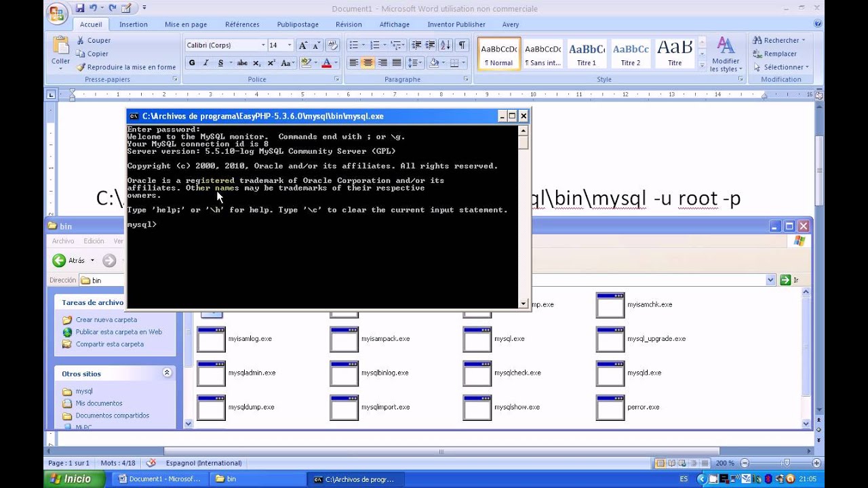Save document from quick access toolbar
868x488 pixels.
(x=80, y=8)
